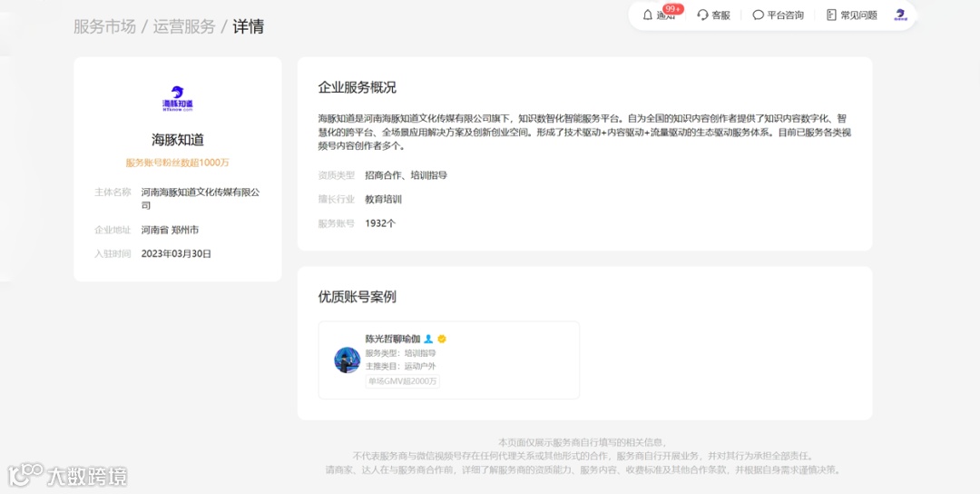This screenshot has height=494, width=980.
Task: Click 主推类目：运动户外 line
Action: click(x=401, y=366)
